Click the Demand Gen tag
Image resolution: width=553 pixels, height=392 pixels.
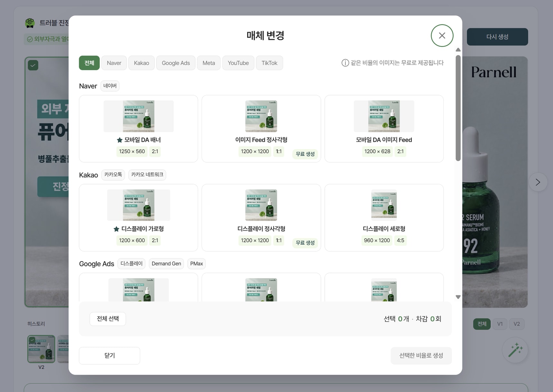click(166, 264)
